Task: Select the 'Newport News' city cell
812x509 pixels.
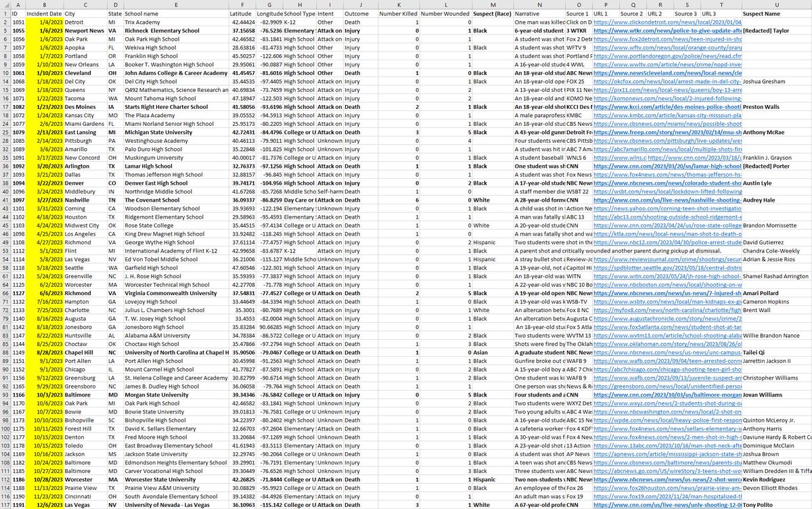Action: [85, 30]
